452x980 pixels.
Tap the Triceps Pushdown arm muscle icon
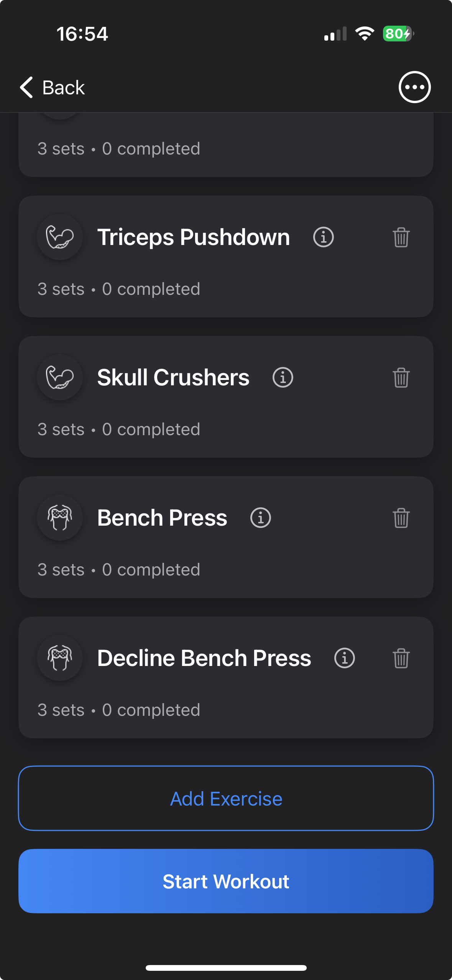[x=60, y=237]
